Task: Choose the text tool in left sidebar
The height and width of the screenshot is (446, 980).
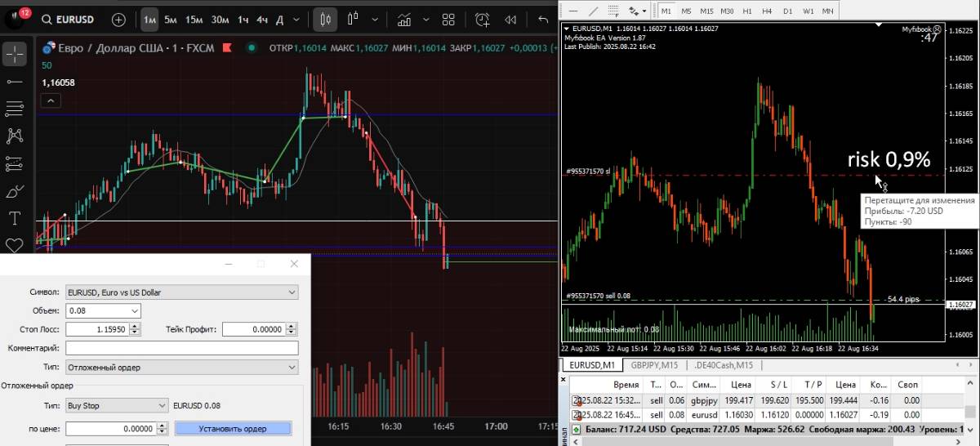Action: tap(15, 219)
